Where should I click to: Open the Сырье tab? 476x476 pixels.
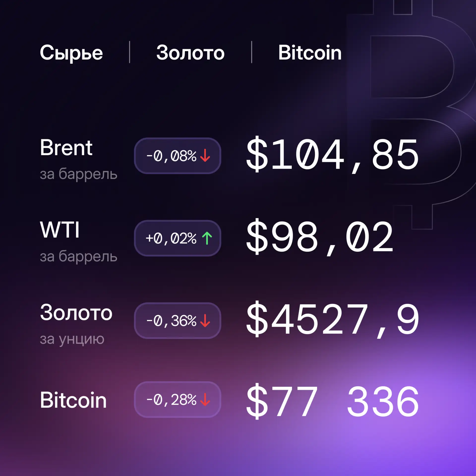(x=71, y=53)
